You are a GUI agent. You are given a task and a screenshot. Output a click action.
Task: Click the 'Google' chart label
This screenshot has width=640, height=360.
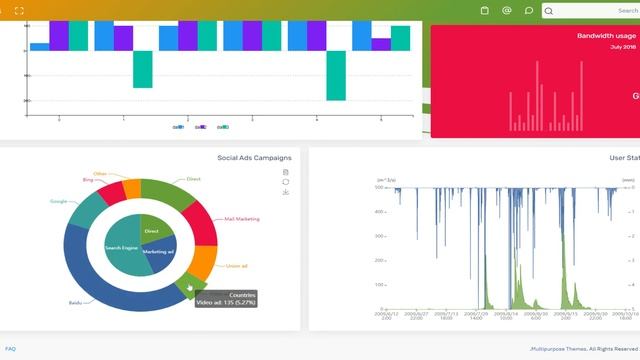click(x=58, y=201)
